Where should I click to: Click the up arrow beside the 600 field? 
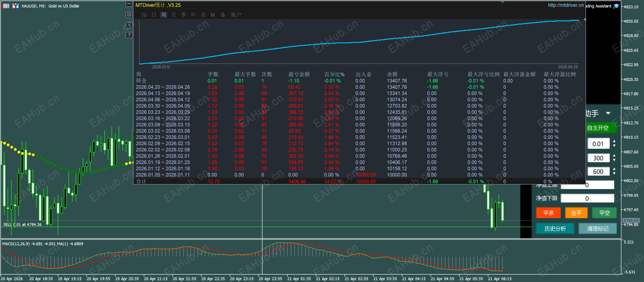click(614, 169)
